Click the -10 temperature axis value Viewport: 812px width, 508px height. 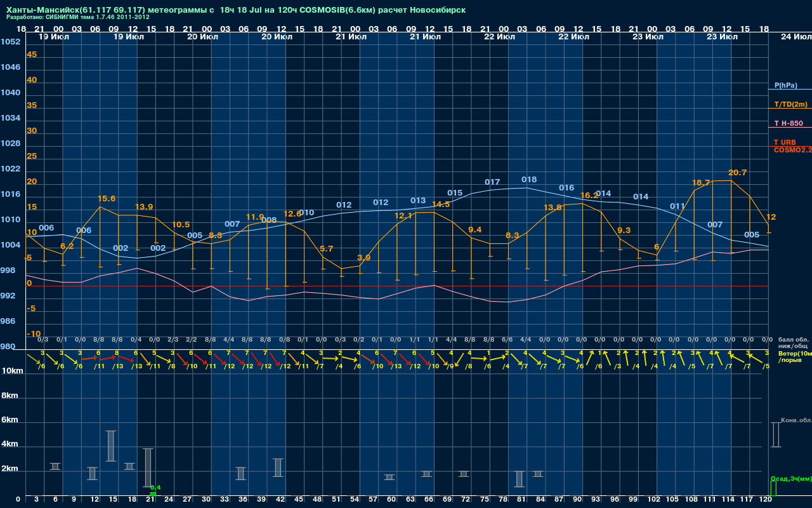(34, 334)
